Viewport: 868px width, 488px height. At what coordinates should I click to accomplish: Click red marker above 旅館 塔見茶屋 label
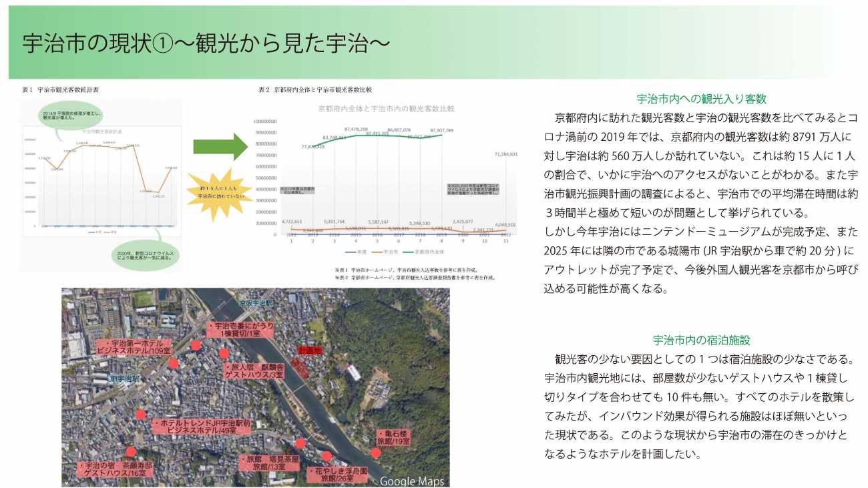[x=300, y=443]
